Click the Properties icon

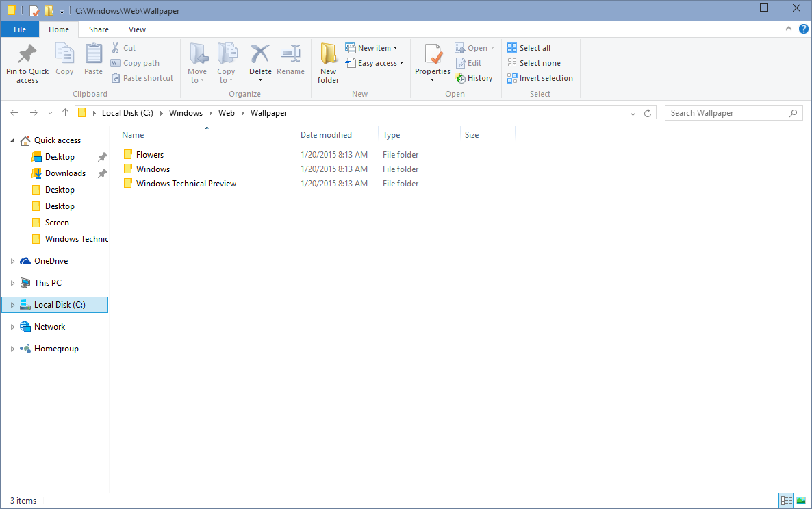[432, 58]
